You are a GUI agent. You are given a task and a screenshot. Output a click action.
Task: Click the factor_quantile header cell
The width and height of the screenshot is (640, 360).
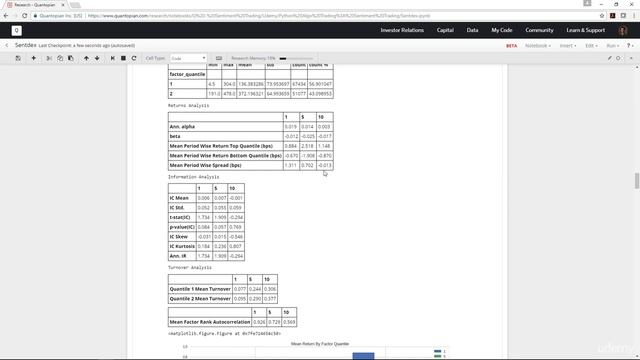(187, 74)
